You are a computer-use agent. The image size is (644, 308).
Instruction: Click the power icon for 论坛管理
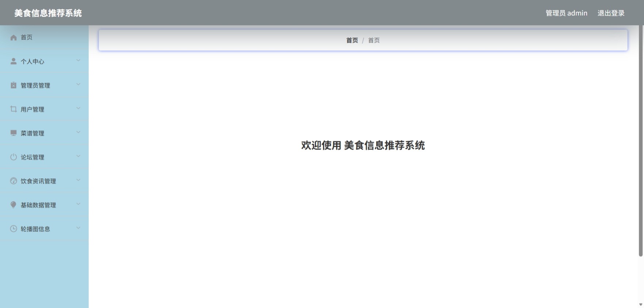tap(14, 157)
